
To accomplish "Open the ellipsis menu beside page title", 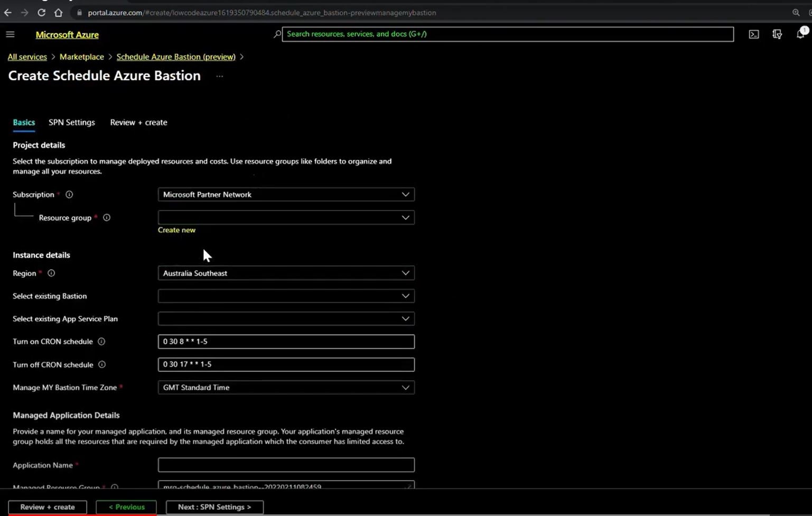I will pos(220,76).
